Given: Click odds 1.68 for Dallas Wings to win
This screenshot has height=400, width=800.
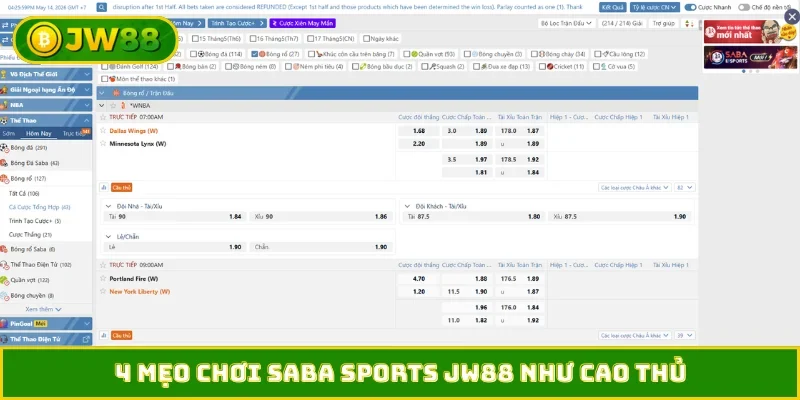Looking at the screenshot, I should 418,131.
